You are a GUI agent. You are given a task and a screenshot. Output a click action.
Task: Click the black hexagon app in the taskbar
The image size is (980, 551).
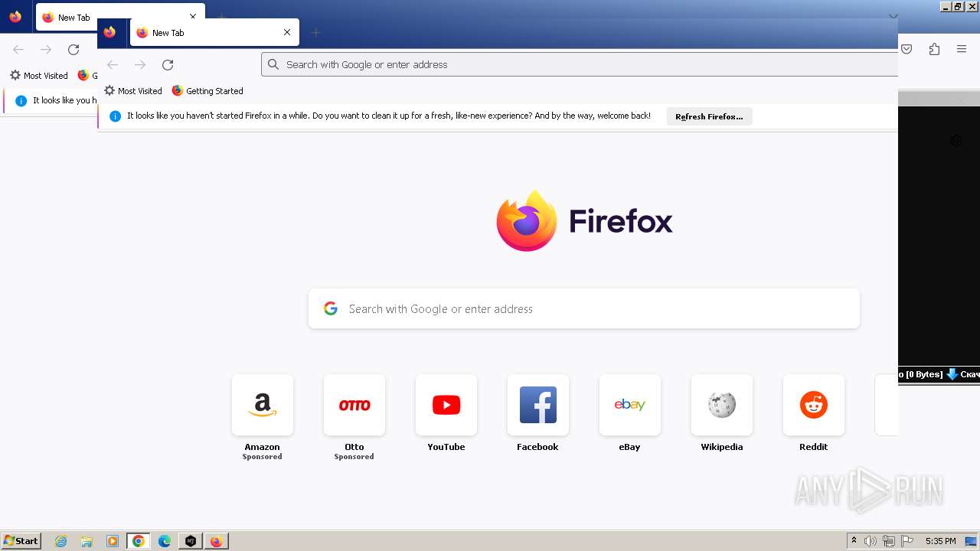[x=191, y=541]
